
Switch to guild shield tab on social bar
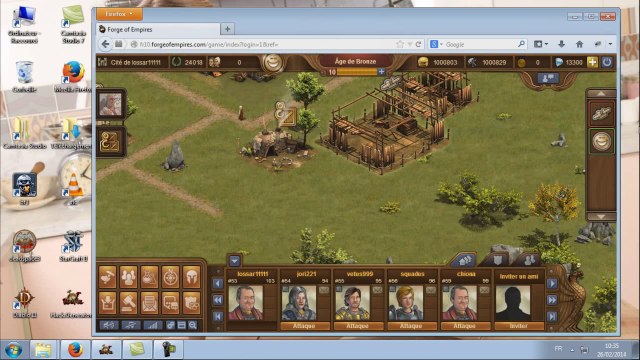tap(497, 260)
